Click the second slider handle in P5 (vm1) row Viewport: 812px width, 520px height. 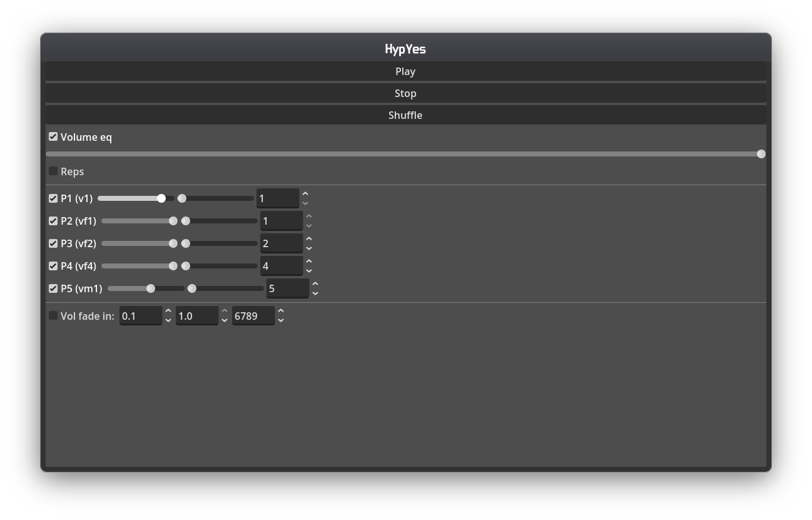[x=192, y=288]
